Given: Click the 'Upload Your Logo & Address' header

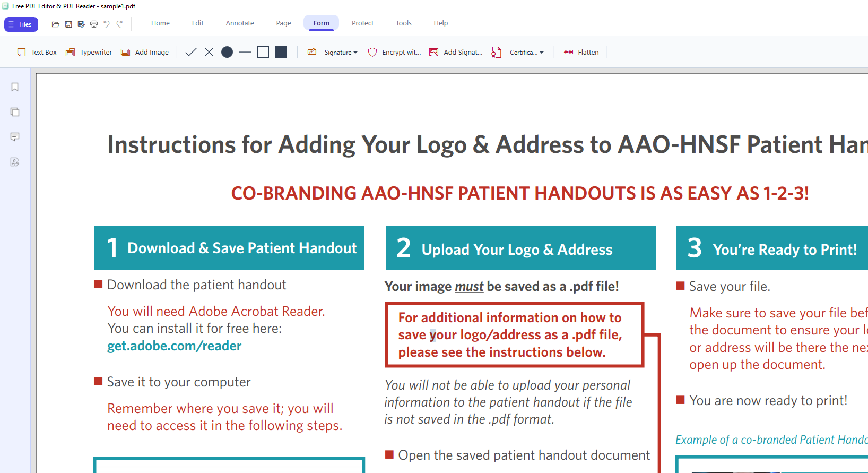Looking at the screenshot, I should pos(521,248).
